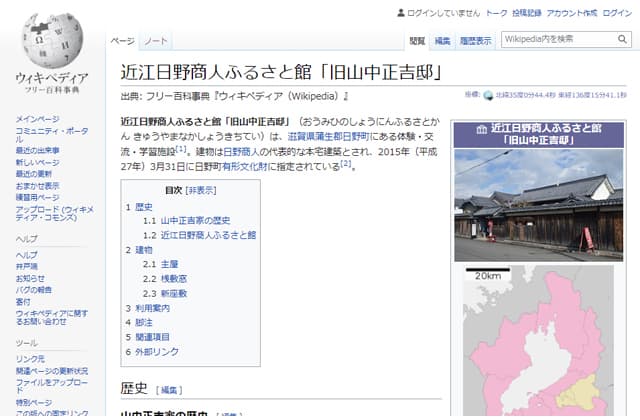The height and width of the screenshot is (420, 640).
Task: Open コミュニティ・ポータル sidebar link
Action: tap(52, 135)
